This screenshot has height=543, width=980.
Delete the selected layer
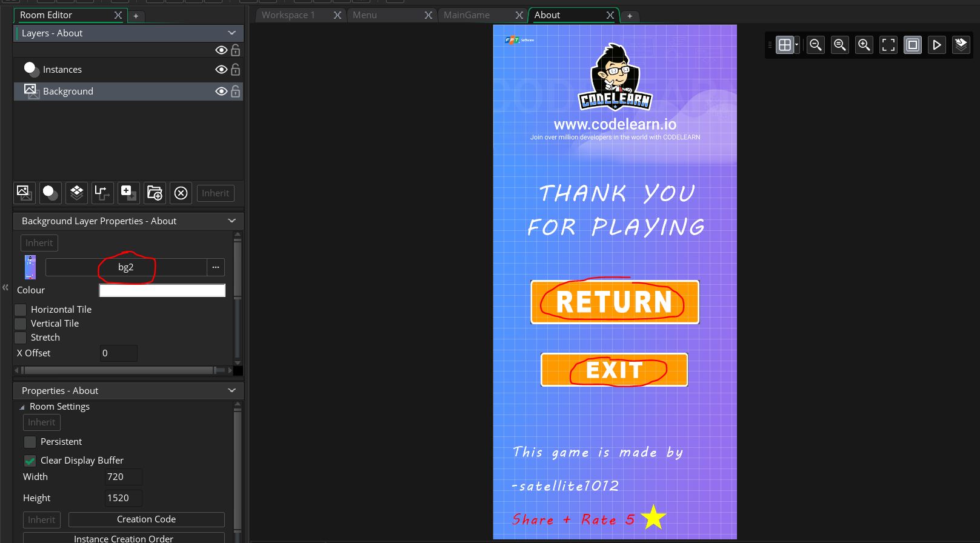[181, 193]
